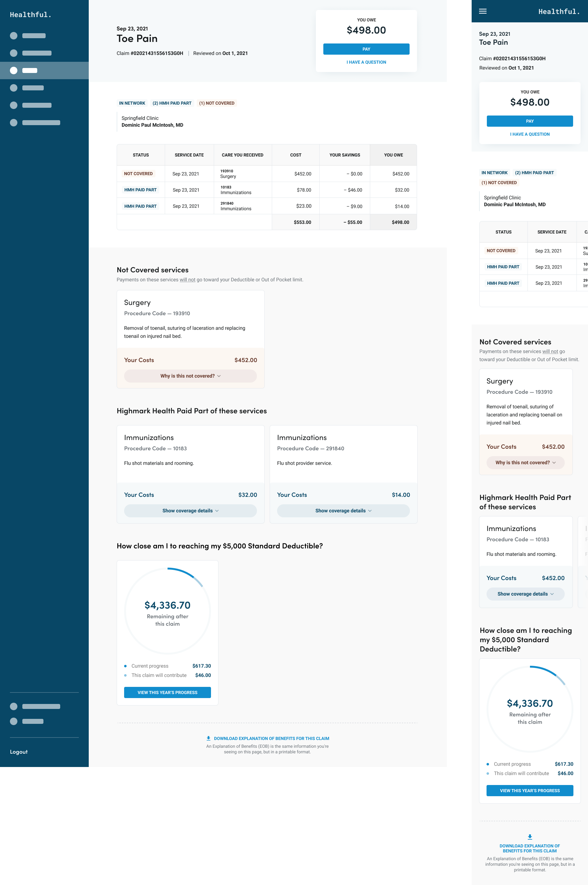This screenshot has width=588, height=885.
Task: Click the IN NETWORK tag on mobile
Action: click(x=494, y=173)
